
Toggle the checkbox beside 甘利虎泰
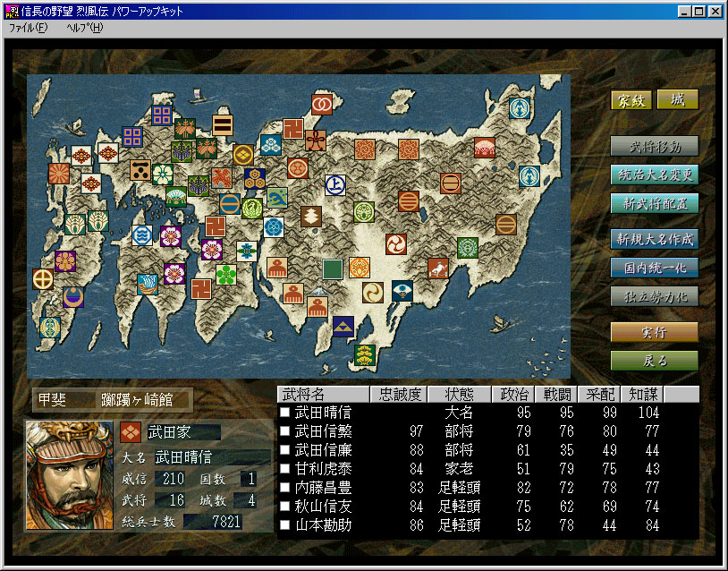click(x=284, y=469)
